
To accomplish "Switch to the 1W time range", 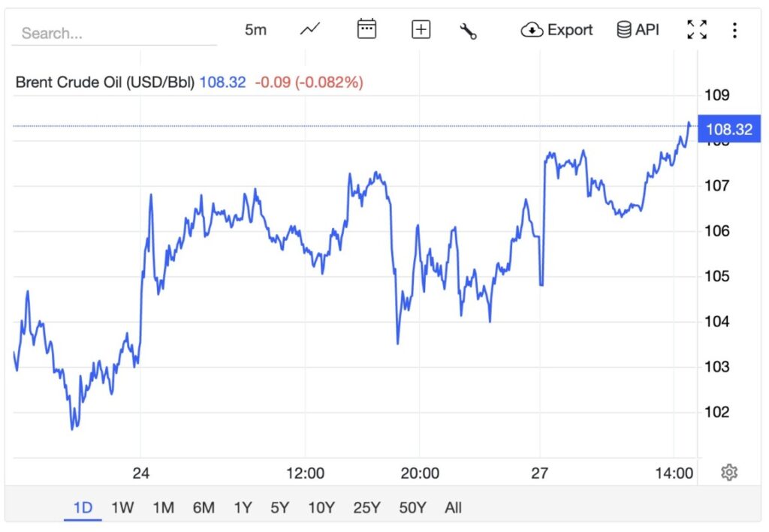I will [122, 508].
